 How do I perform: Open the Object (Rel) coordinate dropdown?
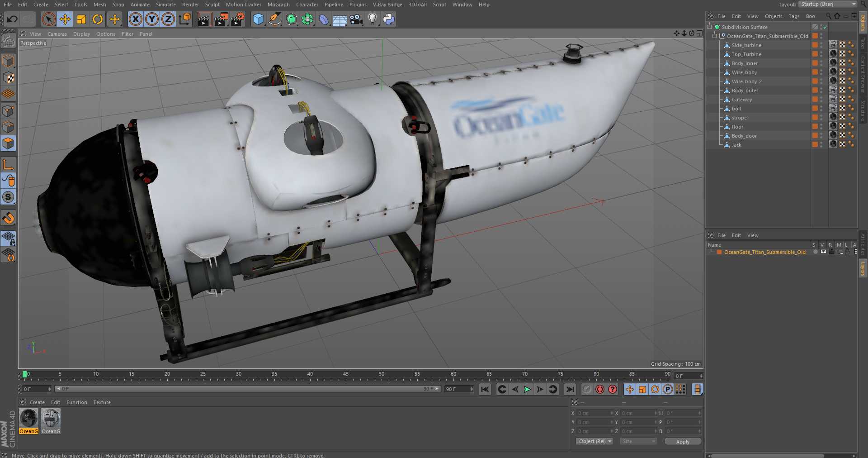pyautogui.click(x=595, y=441)
